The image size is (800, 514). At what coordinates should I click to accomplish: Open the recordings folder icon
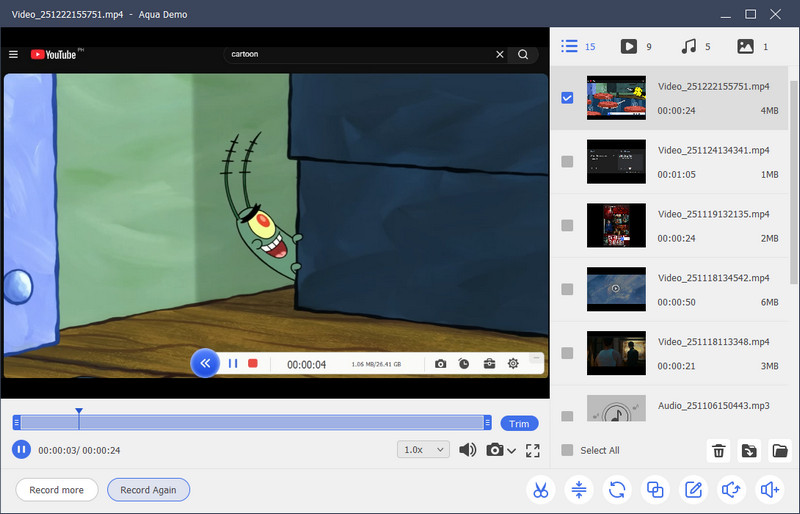coord(780,451)
